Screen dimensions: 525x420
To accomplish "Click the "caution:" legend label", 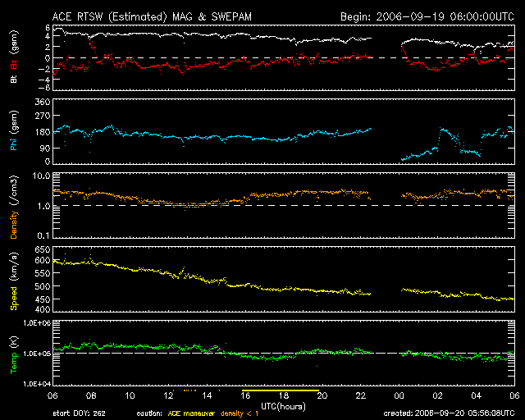I will (x=149, y=413).
